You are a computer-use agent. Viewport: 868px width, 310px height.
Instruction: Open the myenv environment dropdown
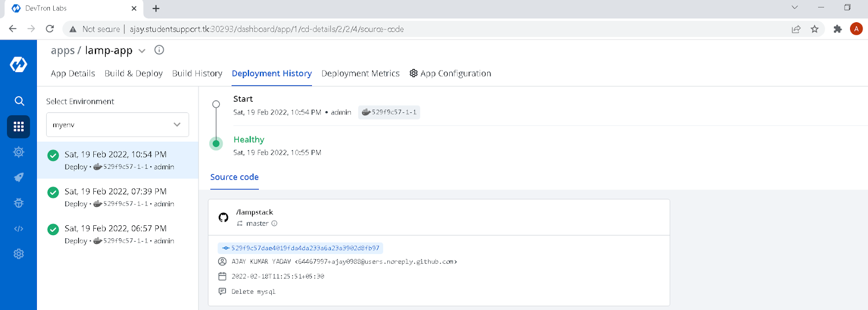point(117,125)
